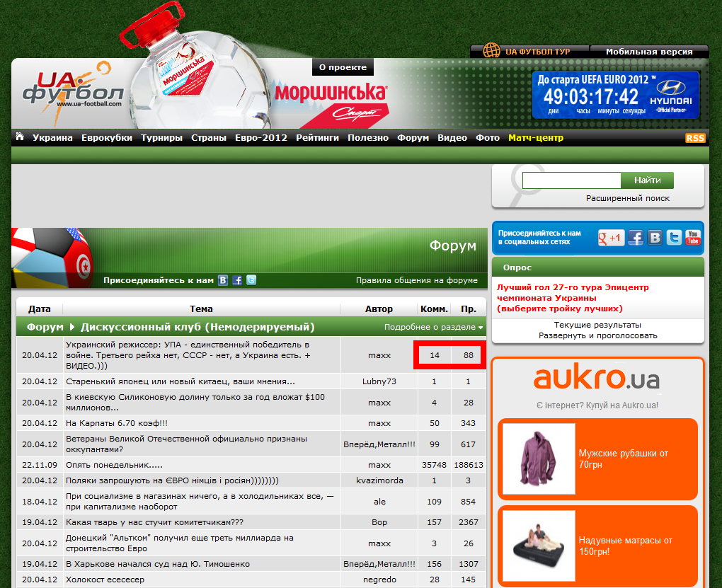Click Форум breadcrumb in section header
722x588 pixels.
click(x=45, y=327)
